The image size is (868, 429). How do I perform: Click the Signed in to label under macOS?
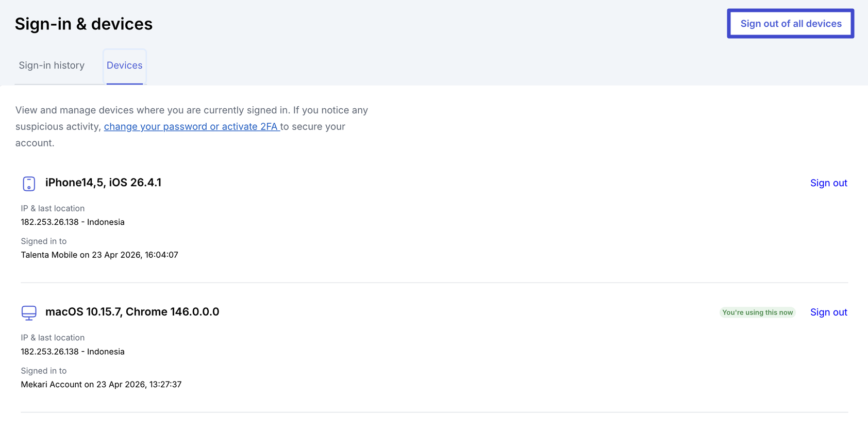[44, 371]
